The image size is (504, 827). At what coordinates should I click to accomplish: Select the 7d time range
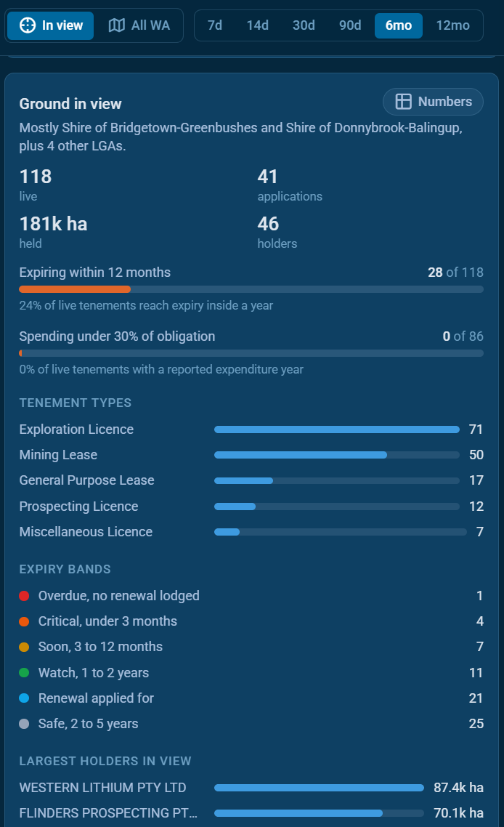tap(214, 25)
